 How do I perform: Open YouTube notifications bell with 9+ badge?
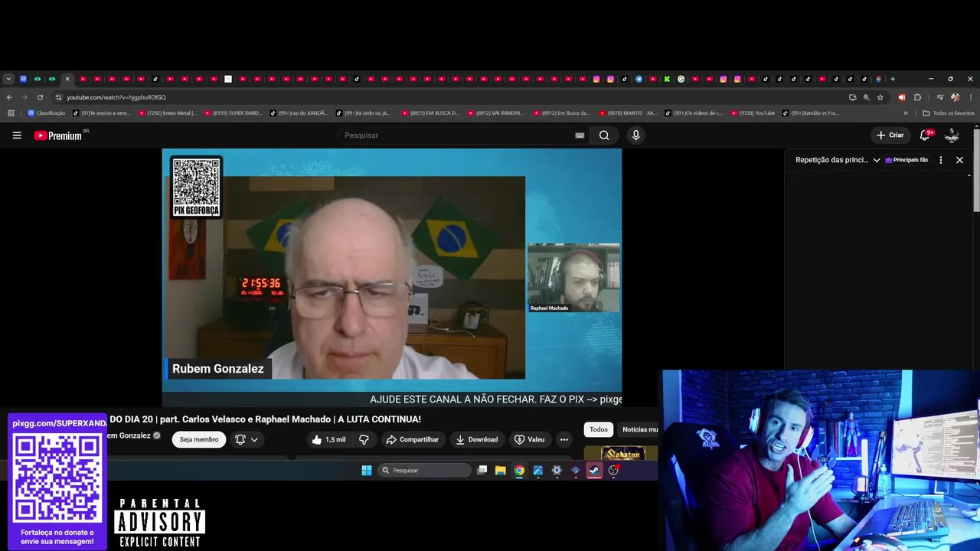click(925, 135)
